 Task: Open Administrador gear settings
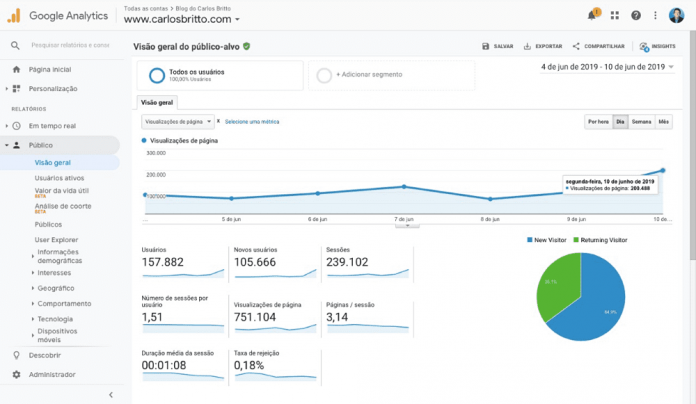point(16,374)
